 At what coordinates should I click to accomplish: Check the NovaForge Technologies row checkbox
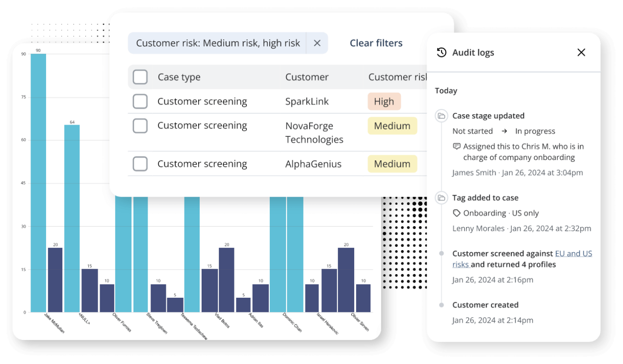point(140,126)
